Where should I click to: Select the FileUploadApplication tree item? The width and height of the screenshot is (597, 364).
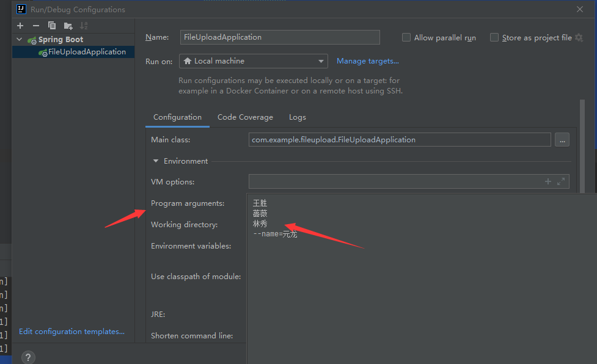73,52
